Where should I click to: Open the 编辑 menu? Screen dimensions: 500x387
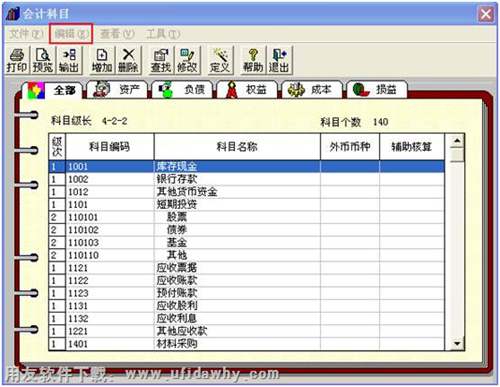(x=71, y=33)
